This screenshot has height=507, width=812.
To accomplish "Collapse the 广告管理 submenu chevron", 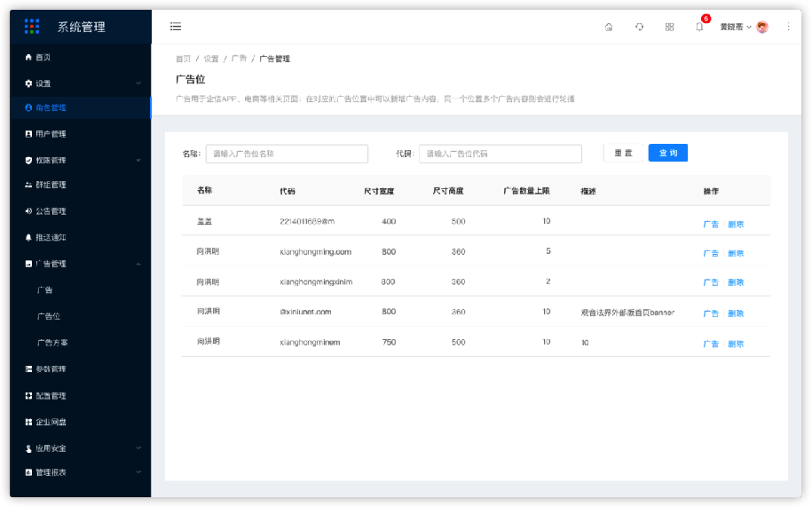I will point(138,264).
